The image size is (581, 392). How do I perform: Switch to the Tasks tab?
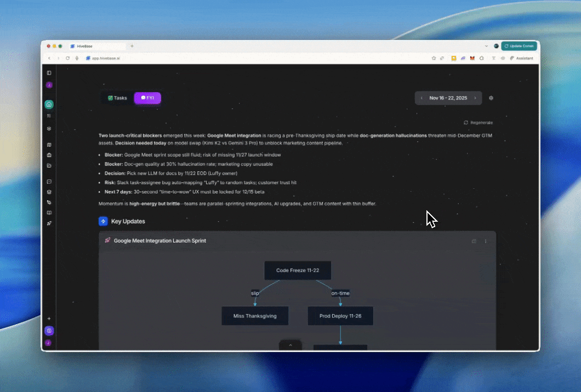[x=117, y=98]
